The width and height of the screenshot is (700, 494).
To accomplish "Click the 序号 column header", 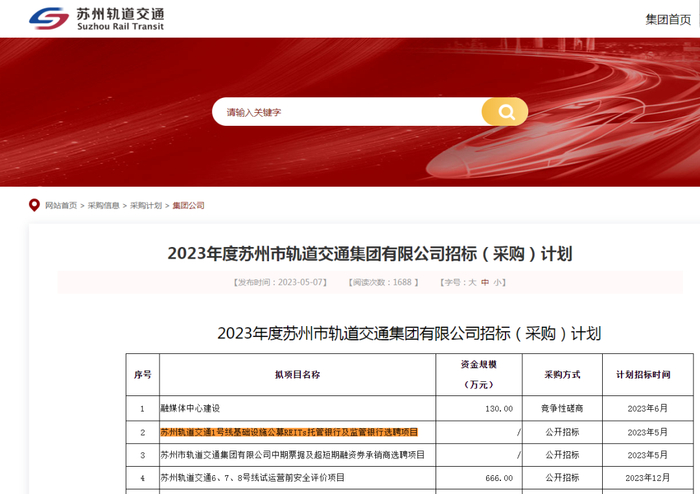I will pyautogui.click(x=142, y=374).
